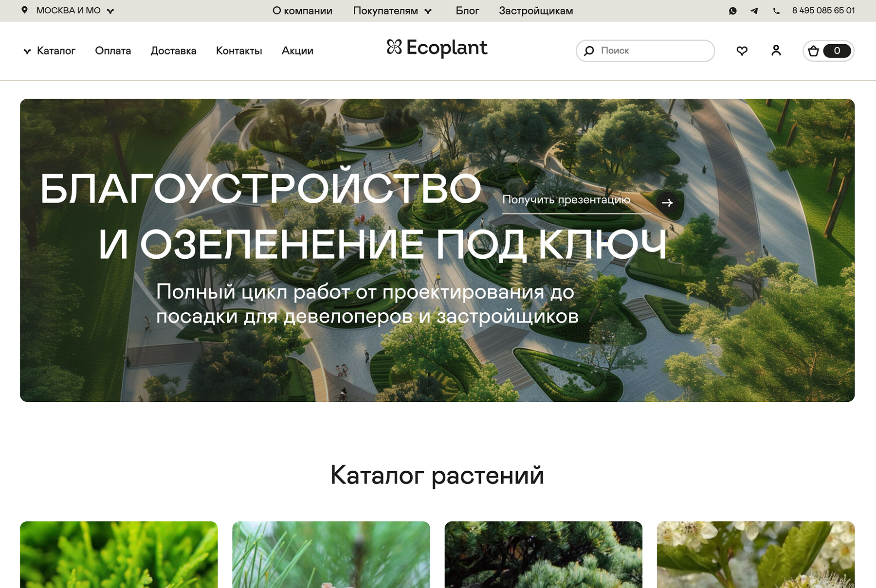Viewport: 876px width, 588px height.
Task: Click the Благоустройство hero banner image
Action: (437, 250)
